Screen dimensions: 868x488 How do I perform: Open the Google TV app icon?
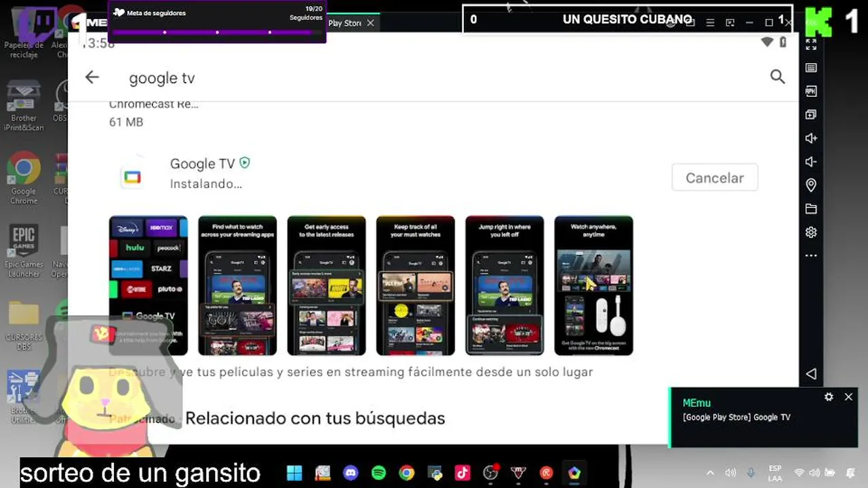(132, 178)
